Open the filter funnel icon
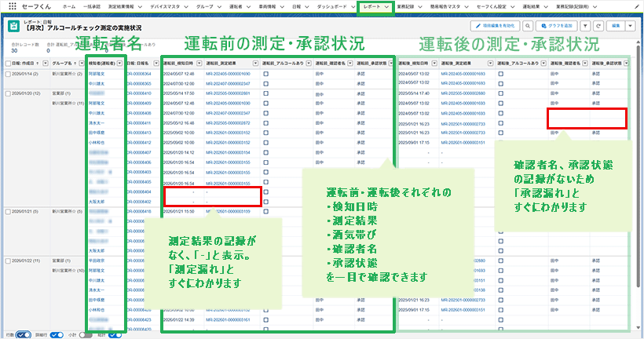Viewport: 644px width, 339px height. pyautogui.click(x=585, y=26)
